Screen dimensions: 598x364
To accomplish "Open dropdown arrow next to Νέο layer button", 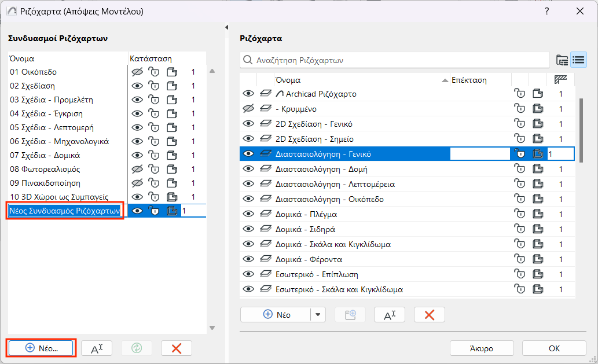I will pos(318,315).
